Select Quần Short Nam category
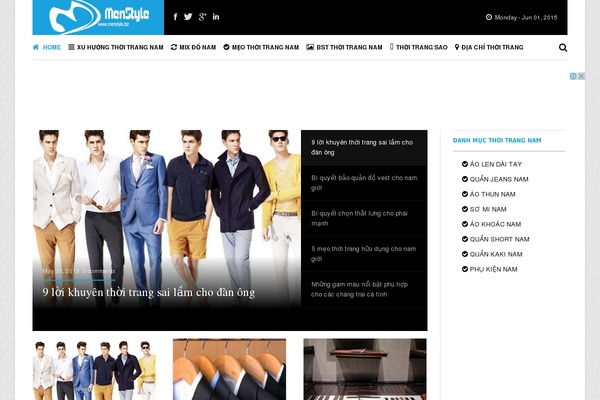The width and height of the screenshot is (600, 400). pyautogui.click(x=500, y=239)
